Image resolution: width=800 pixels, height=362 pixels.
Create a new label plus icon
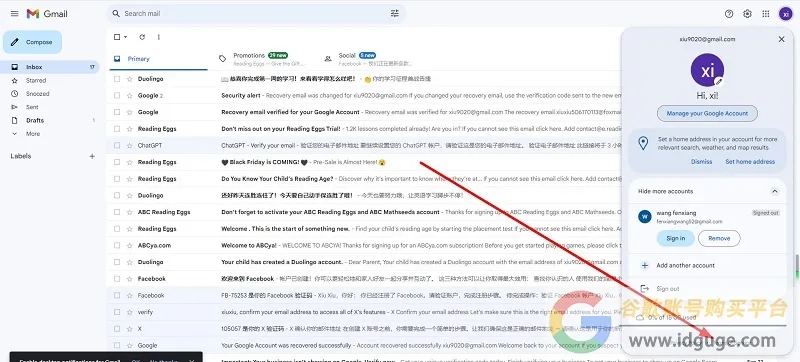[x=92, y=157]
